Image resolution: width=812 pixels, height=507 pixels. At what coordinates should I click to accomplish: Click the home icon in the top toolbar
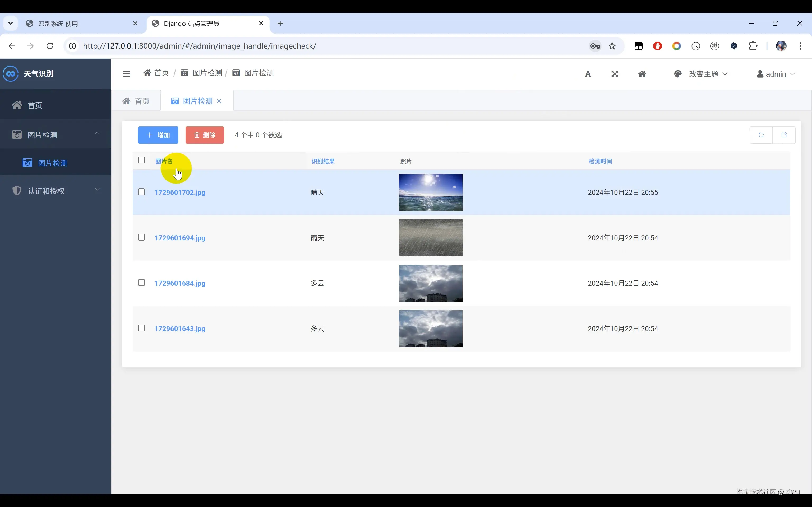click(642, 74)
